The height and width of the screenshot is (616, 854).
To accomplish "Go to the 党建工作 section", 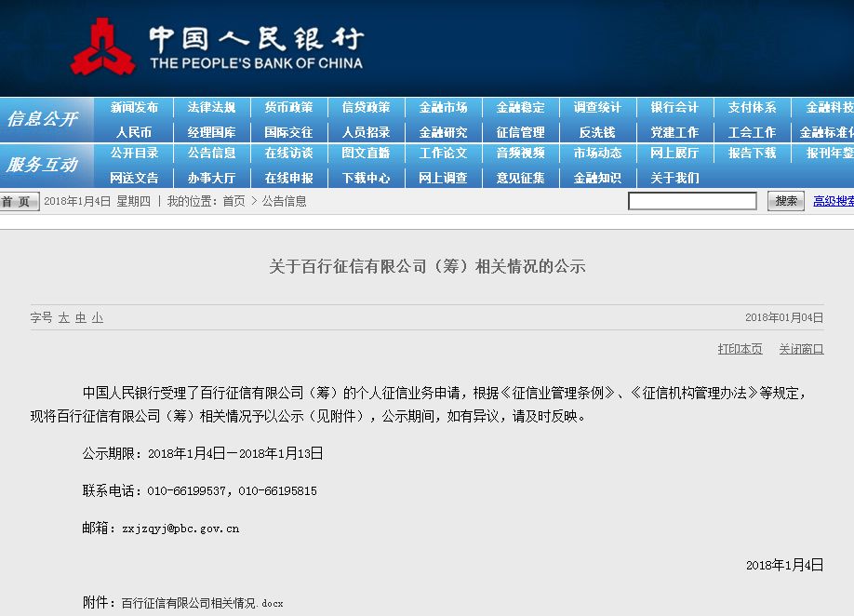I will [x=674, y=132].
